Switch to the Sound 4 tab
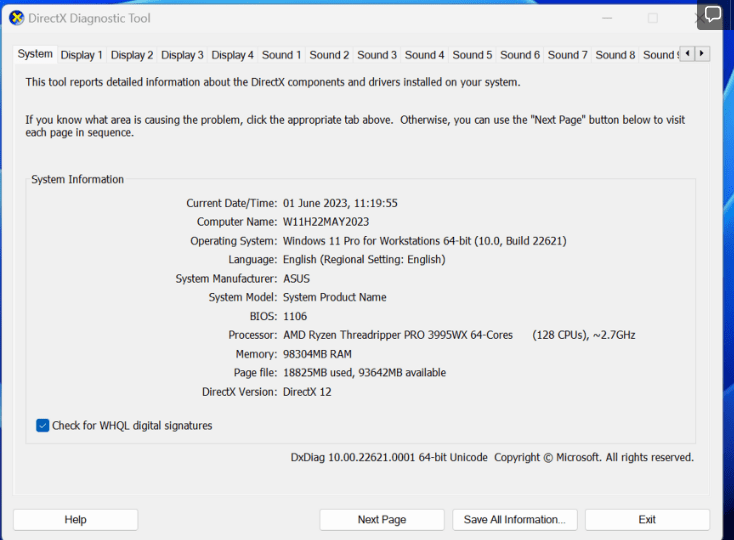 (425, 55)
